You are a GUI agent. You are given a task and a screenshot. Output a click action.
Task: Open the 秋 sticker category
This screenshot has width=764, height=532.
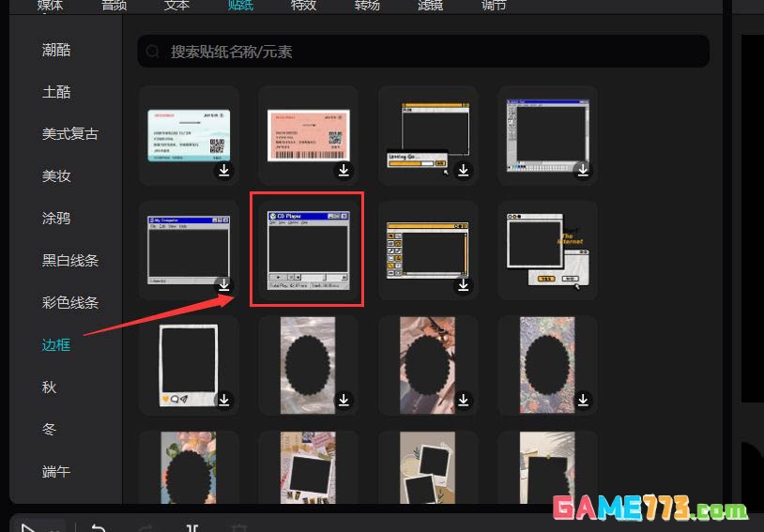click(x=49, y=387)
